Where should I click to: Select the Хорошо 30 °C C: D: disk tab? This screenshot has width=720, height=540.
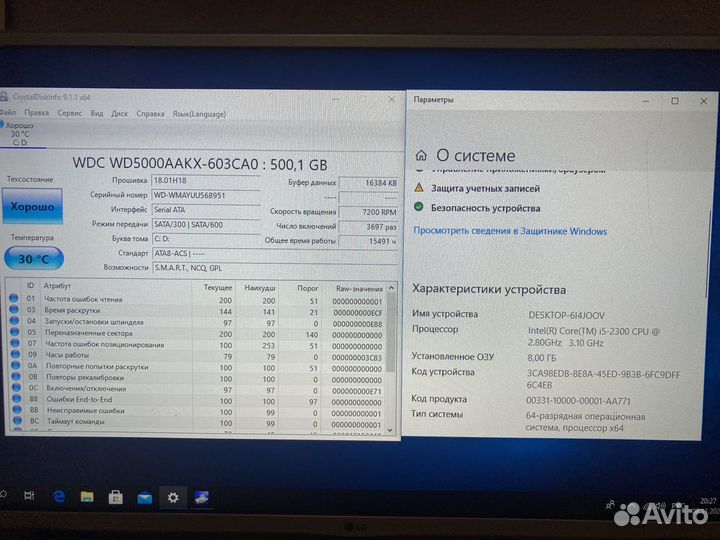[22, 134]
